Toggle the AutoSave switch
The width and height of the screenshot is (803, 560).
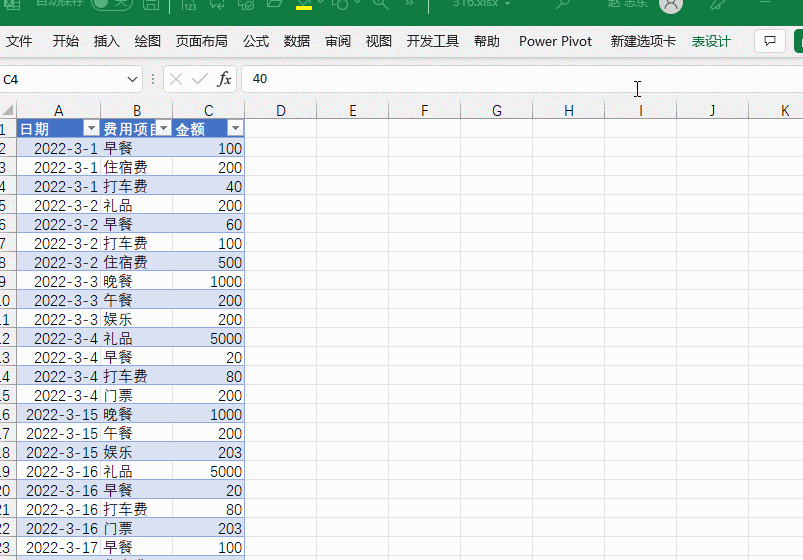point(111,5)
